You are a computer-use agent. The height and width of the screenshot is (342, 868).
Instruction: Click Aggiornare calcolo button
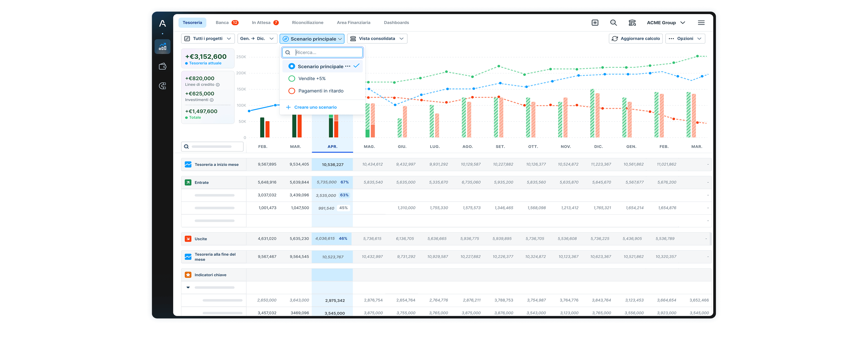coord(635,39)
